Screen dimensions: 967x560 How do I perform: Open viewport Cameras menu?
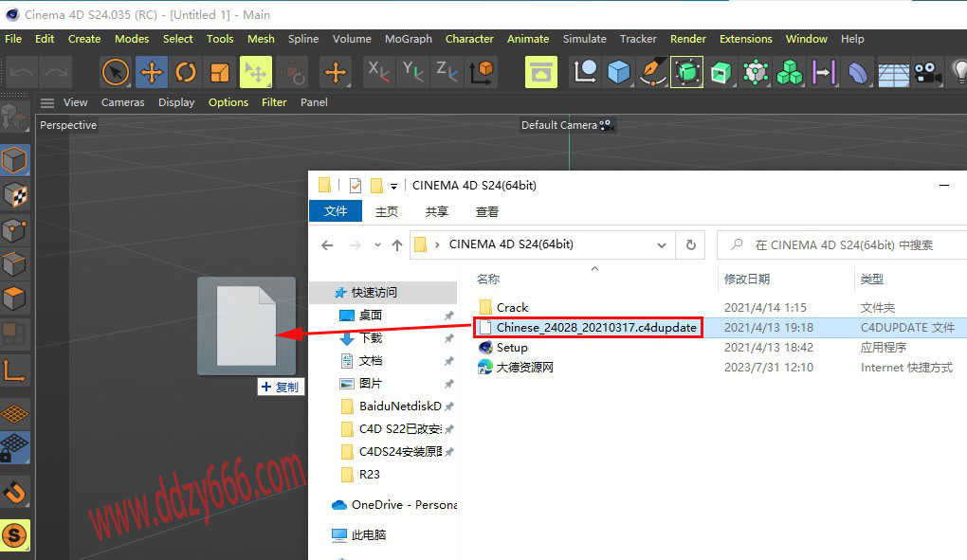coord(122,102)
